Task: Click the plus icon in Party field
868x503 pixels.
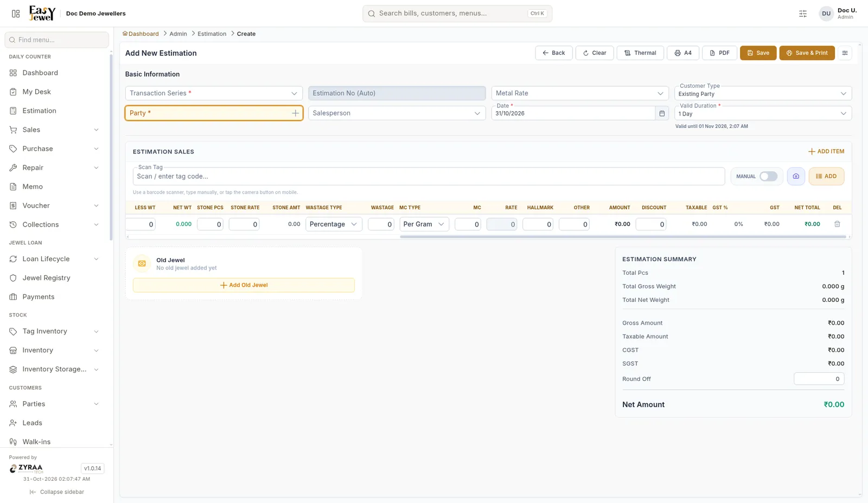Action: tap(295, 113)
